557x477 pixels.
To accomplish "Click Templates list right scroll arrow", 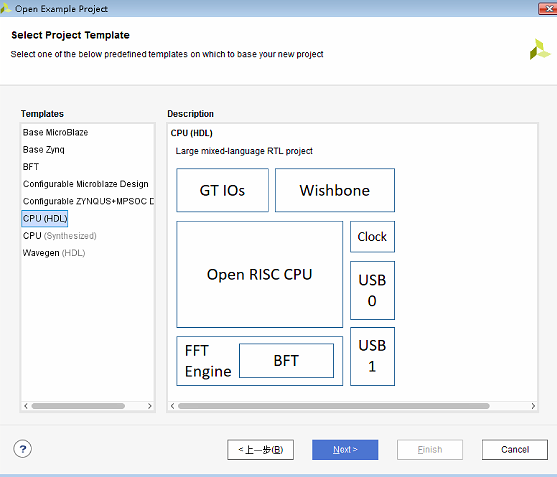I will pos(150,406).
